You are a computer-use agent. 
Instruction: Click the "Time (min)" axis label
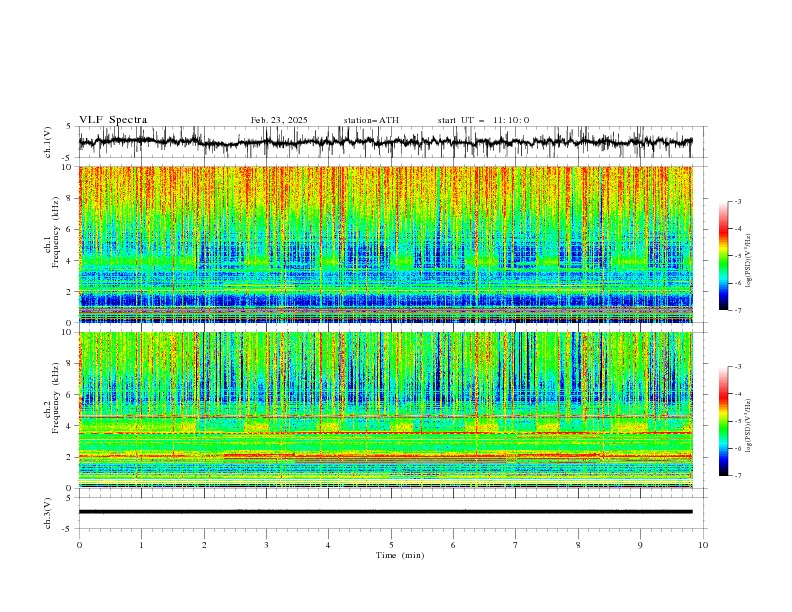[400, 555]
